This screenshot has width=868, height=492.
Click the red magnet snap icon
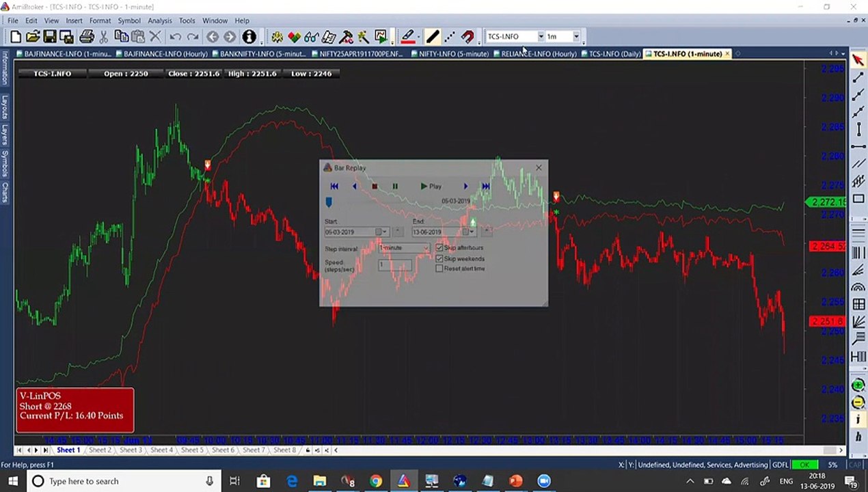point(467,36)
